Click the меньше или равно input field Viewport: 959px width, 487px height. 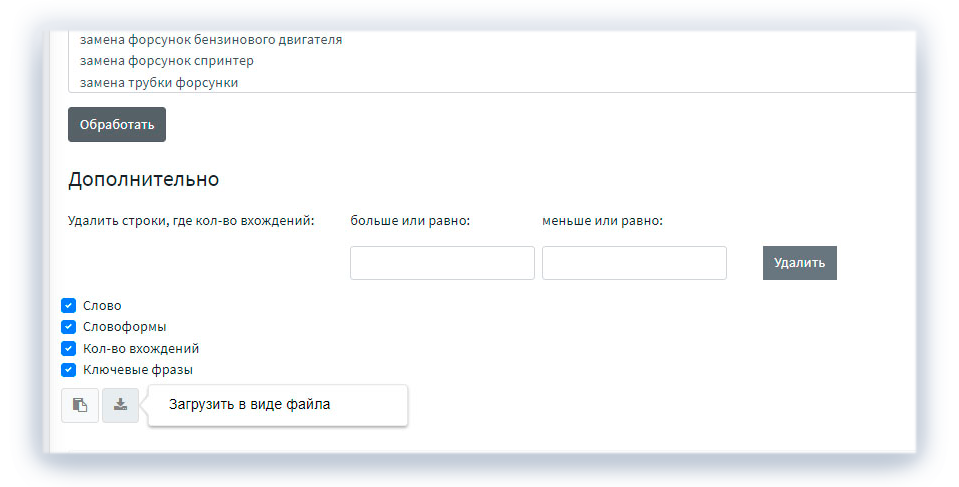pyautogui.click(x=634, y=263)
